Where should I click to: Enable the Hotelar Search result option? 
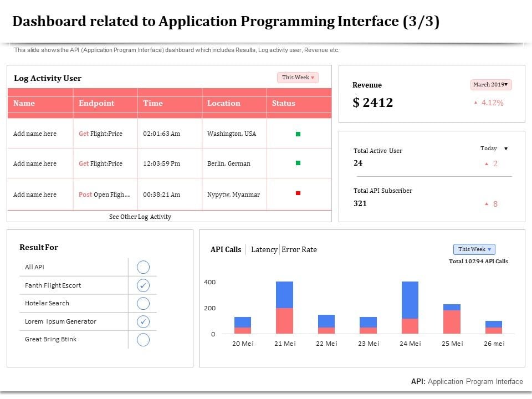(143, 303)
